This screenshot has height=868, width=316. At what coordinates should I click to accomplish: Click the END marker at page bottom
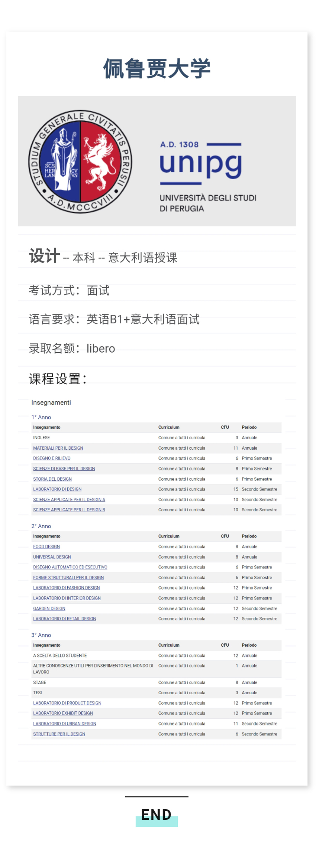(157, 815)
